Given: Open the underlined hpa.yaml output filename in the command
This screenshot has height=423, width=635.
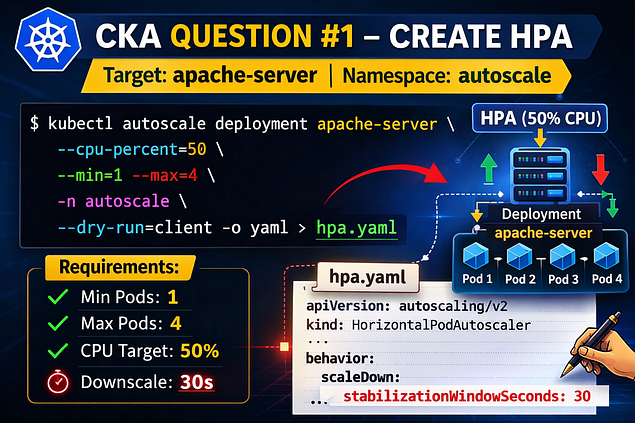Looking at the screenshot, I should point(356,228).
